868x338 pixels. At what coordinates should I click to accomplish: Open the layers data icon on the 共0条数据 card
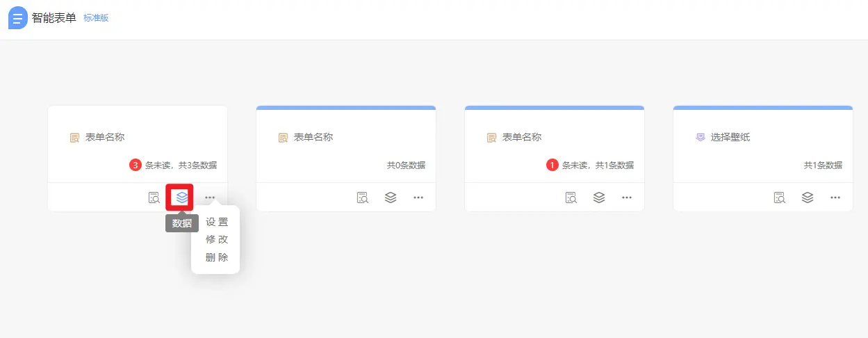391,198
